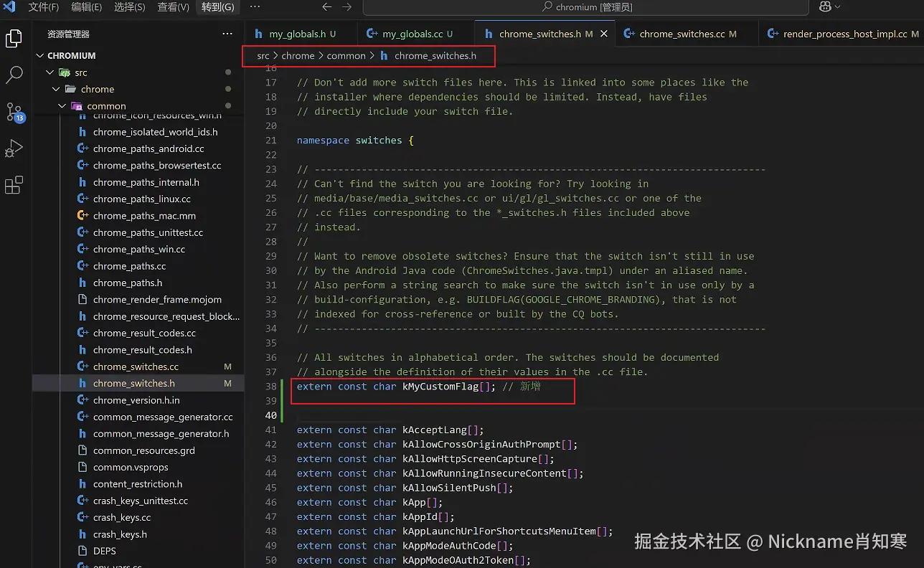
Task: Open crash_keys.h file
Action: 120,534
